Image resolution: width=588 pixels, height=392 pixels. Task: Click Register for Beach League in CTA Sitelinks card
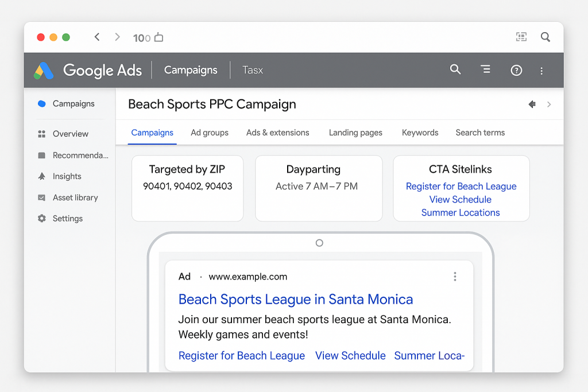(x=461, y=187)
